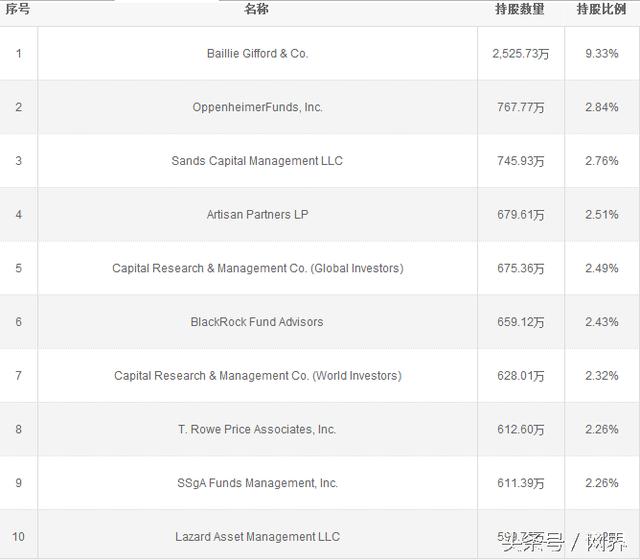The height and width of the screenshot is (560, 640).
Task: Click the 持股比例 column header
Action: coord(601,9)
